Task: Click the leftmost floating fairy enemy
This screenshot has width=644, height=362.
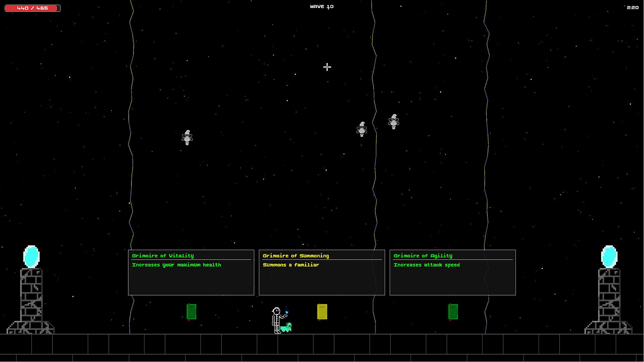Action: [x=187, y=138]
